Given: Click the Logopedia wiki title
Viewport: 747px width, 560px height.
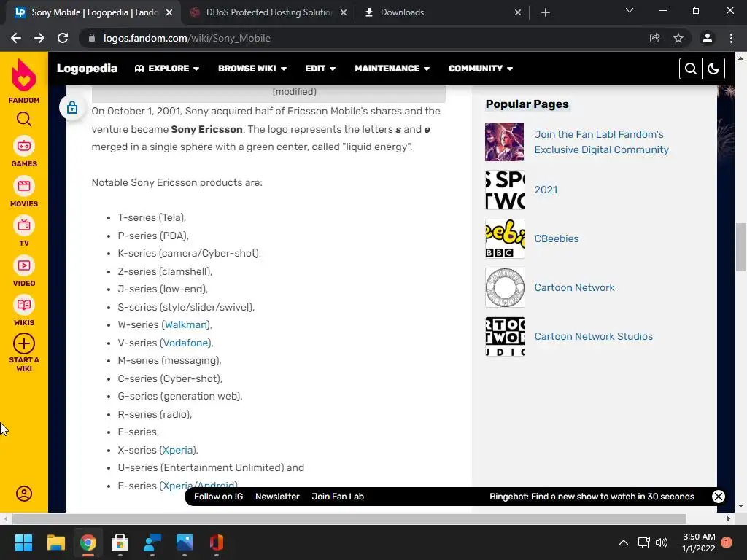Looking at the screenshot, I should (x=88, y=69).
